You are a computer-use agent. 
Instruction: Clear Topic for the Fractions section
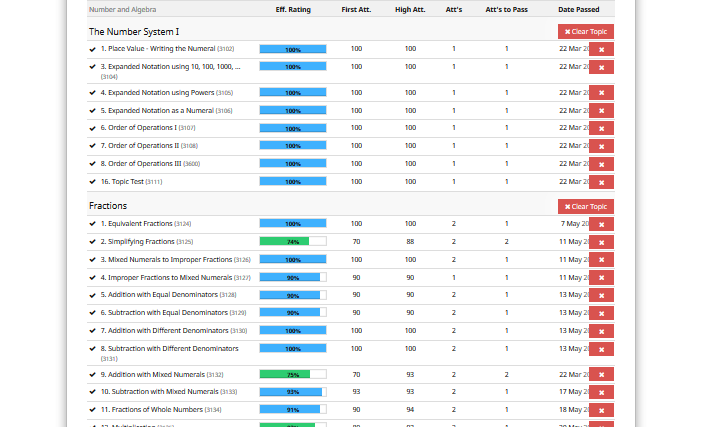point(585,206)
